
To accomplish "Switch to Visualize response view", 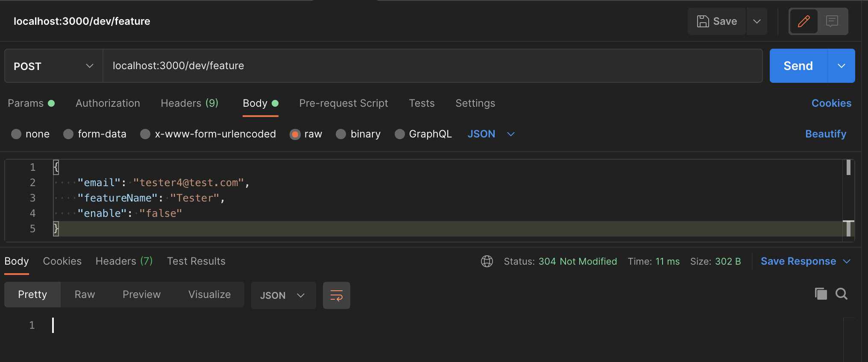I will point(209,295).
